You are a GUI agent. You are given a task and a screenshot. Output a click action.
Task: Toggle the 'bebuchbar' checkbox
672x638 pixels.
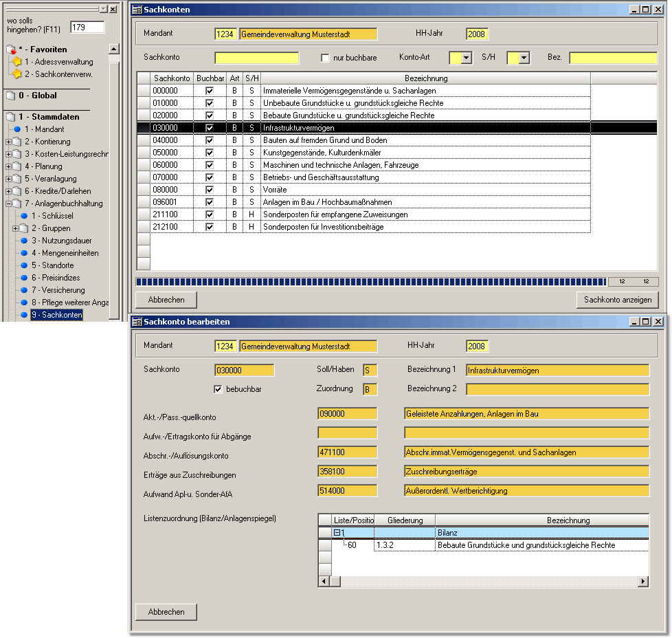point(219,389)
